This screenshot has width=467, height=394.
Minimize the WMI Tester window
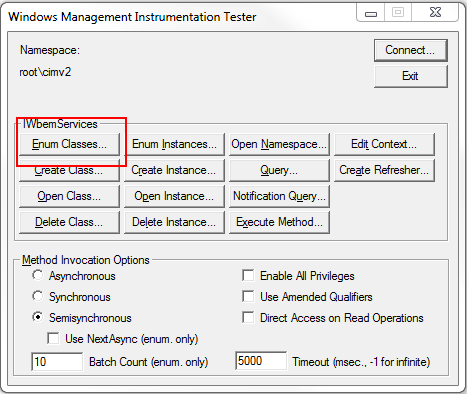[x=371, y=13]
